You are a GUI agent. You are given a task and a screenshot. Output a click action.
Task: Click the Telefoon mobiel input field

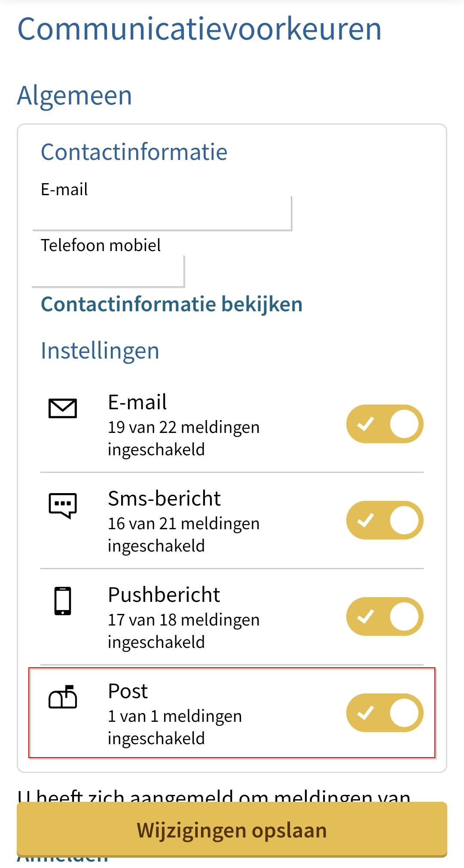[x=108, y=271]
